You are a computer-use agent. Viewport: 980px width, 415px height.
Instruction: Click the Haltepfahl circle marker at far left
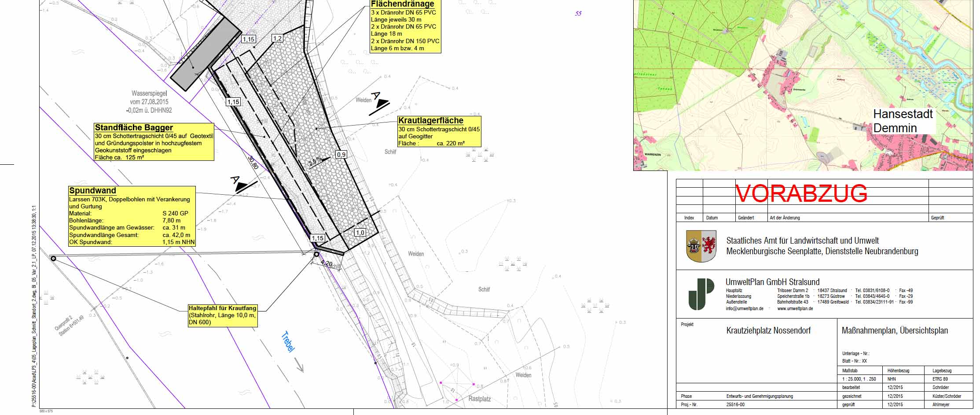53,259
